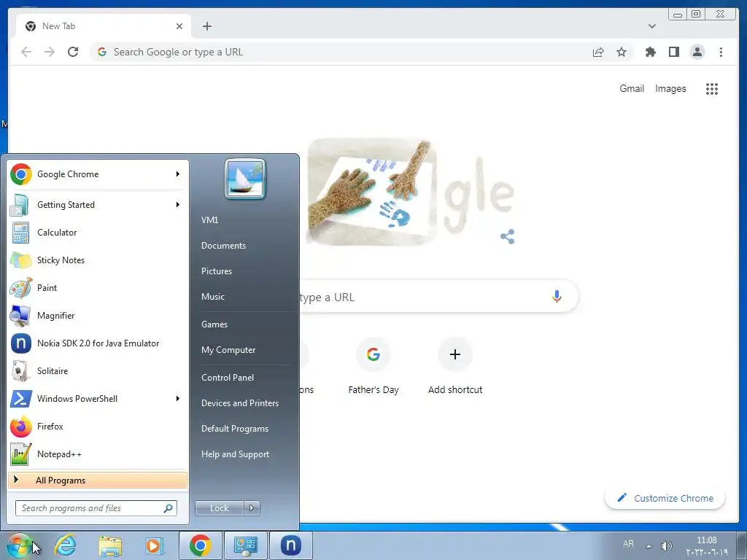
Task: Open Devices and Printers
Action: pos(239,403)
